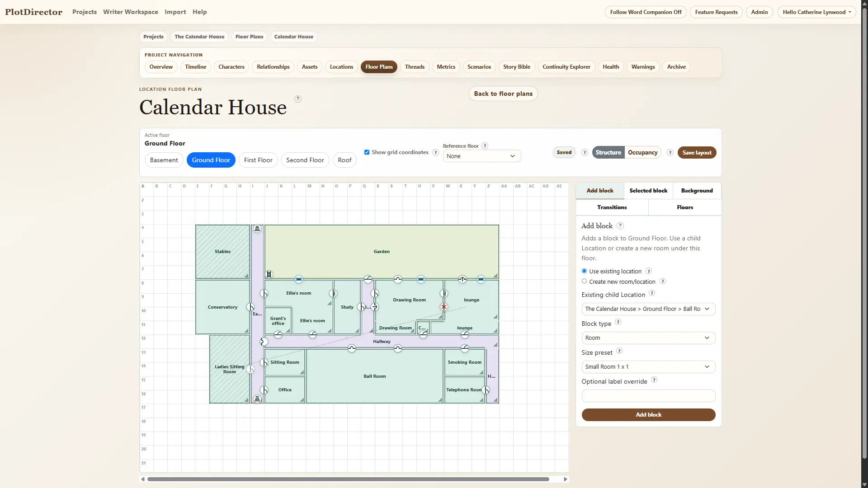Image resolution: width=868 pixels, height=488 pixels.
Task: Click the door icon above lounge on garden wall
Action: click(462, 279)
